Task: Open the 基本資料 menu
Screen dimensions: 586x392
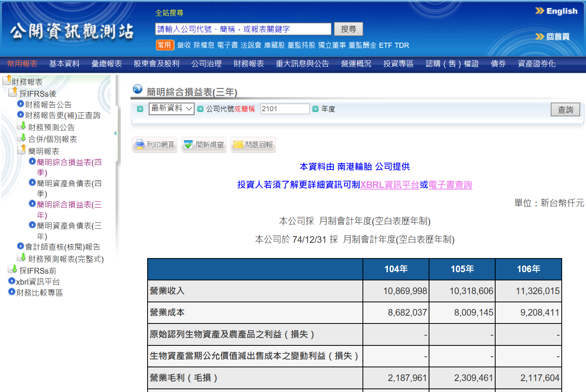Action: [64, 64]
